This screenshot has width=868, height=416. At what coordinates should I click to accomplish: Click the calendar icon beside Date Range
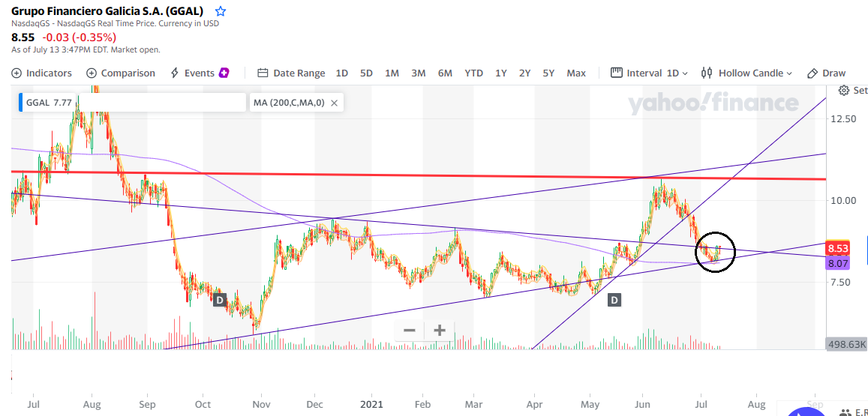[263, 73]
